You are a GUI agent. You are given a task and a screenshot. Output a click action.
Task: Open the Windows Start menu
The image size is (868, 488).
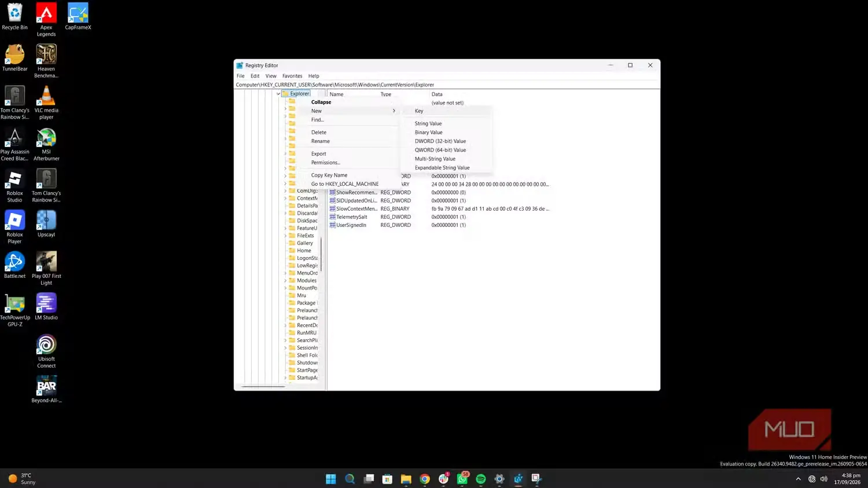coord(331,479)
